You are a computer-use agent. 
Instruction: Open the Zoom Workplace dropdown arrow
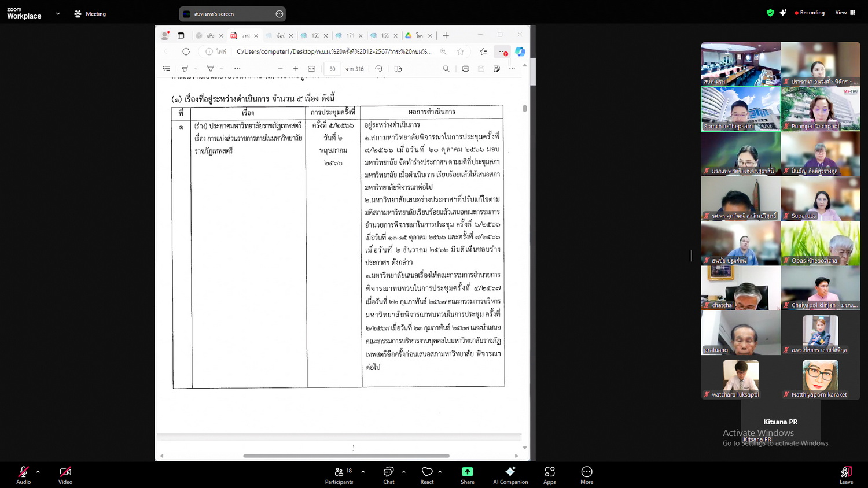pyautogui.click(x=58, y=14)
